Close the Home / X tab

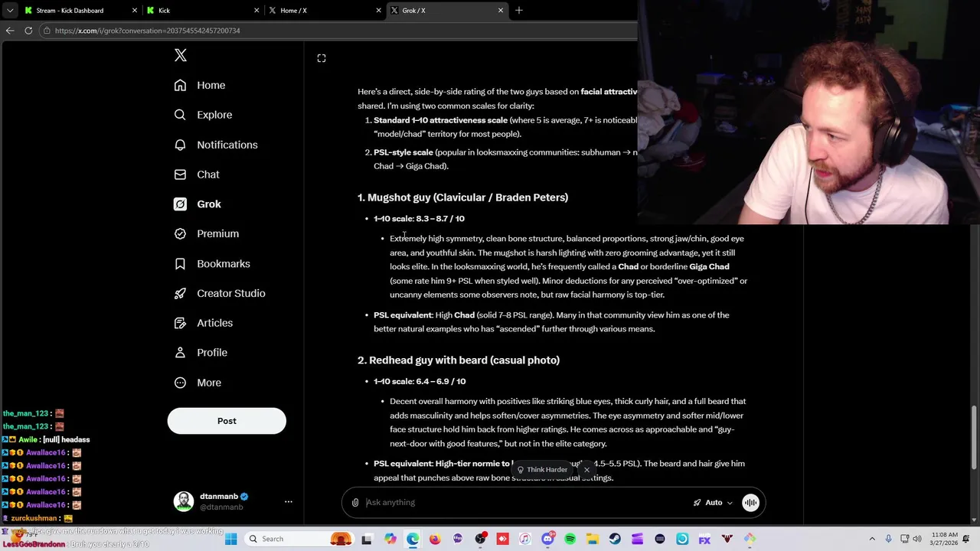point(378,10)
